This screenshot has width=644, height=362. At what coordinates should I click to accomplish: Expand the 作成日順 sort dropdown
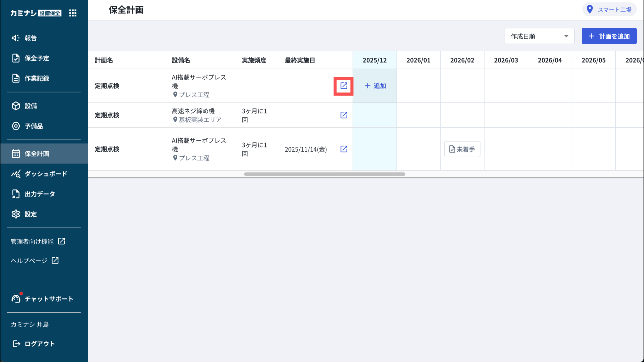(539, 36)
